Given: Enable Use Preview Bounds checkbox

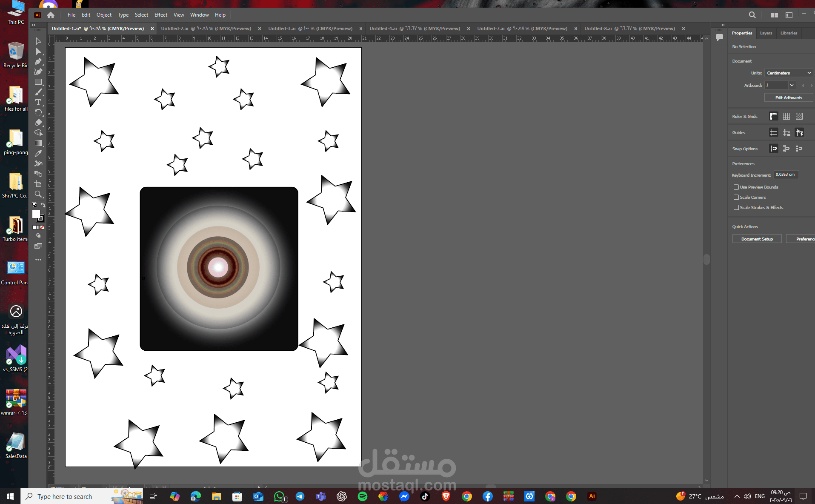Looking at the screenshot, I should tap(736, 187).
